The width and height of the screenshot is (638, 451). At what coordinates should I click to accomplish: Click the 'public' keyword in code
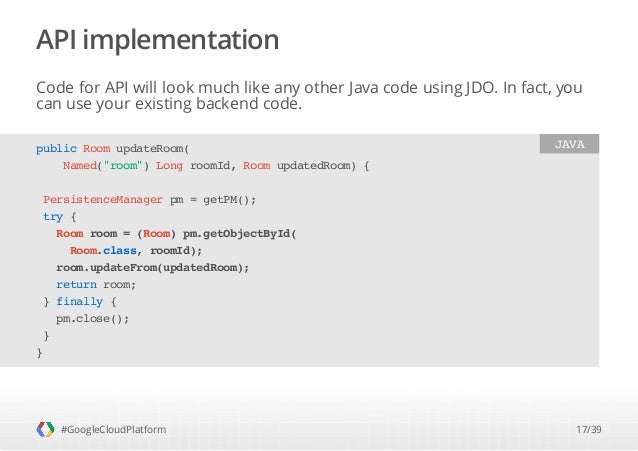click(56, 149)
